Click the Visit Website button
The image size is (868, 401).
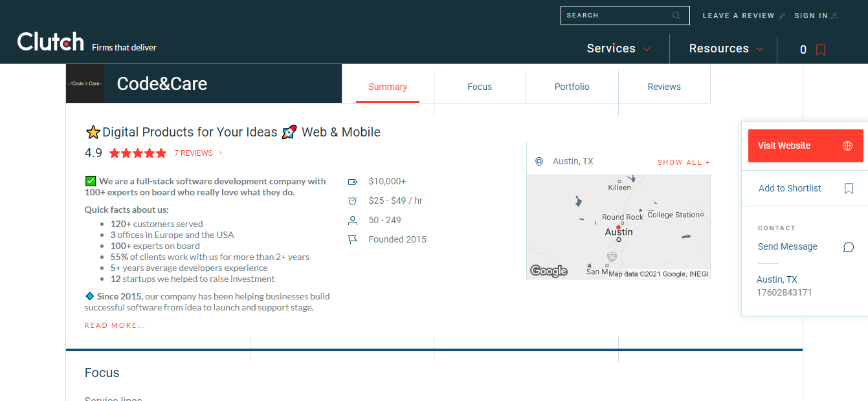(806, 146)
